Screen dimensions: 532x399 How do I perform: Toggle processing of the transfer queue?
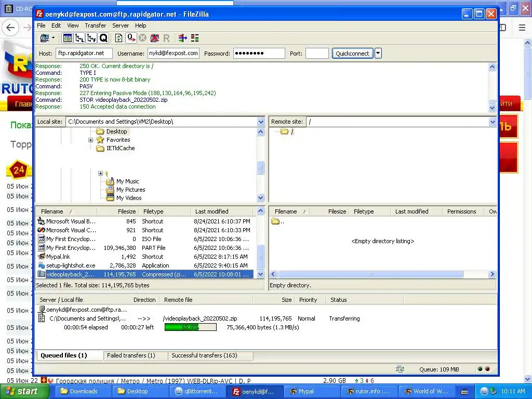tap(131, 38)
